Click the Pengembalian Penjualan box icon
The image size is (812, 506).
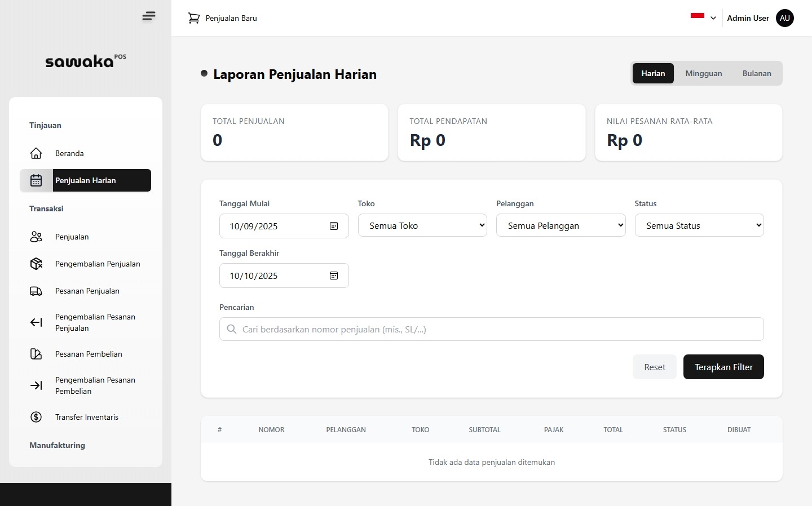36,264
